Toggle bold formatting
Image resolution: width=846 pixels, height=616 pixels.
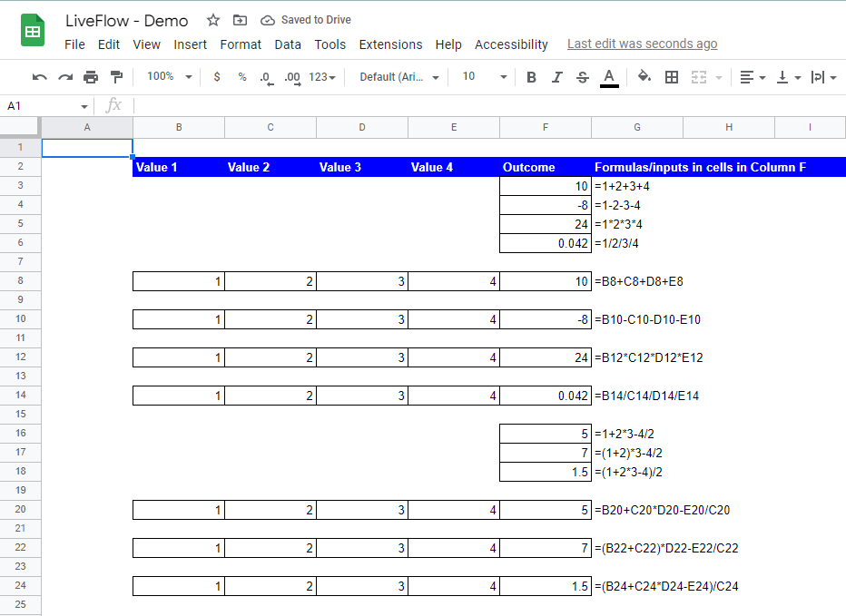click(531, 77)
